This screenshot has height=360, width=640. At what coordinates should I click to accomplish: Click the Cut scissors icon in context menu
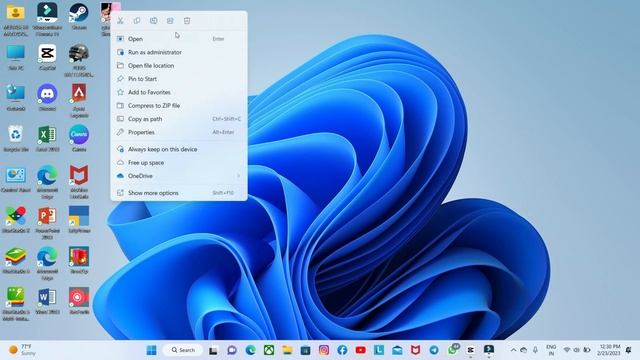click(120, 21)
